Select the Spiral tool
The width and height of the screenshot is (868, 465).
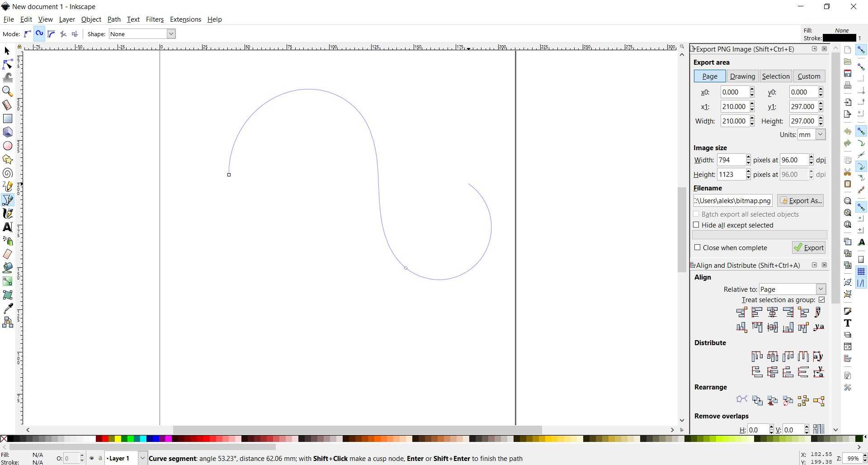(x=8, y=173)
